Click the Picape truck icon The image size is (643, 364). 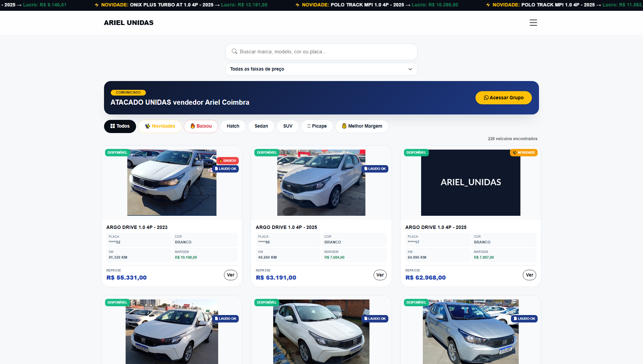pos(309,126)
